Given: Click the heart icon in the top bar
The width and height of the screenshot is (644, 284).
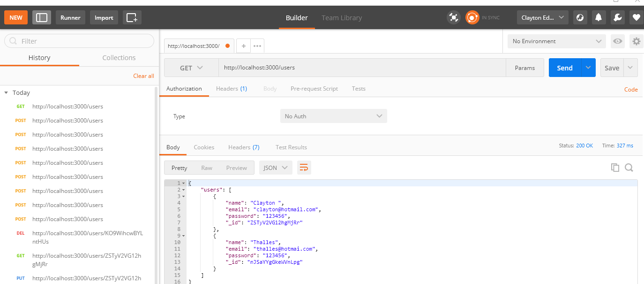Looking at the screenshot, I should click(636, 17).
